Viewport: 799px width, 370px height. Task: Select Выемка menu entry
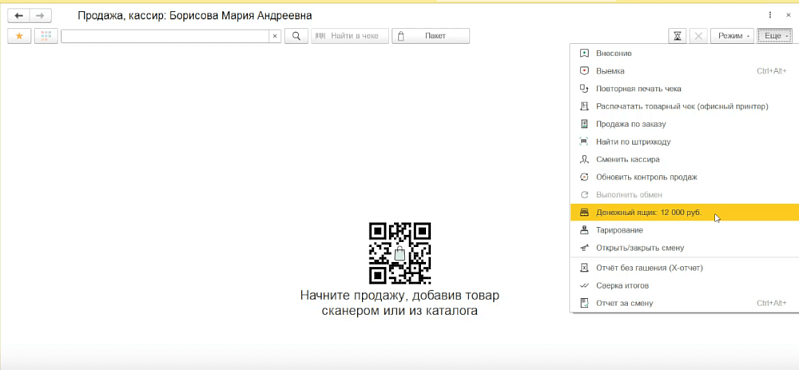click(x=684, y=71)
